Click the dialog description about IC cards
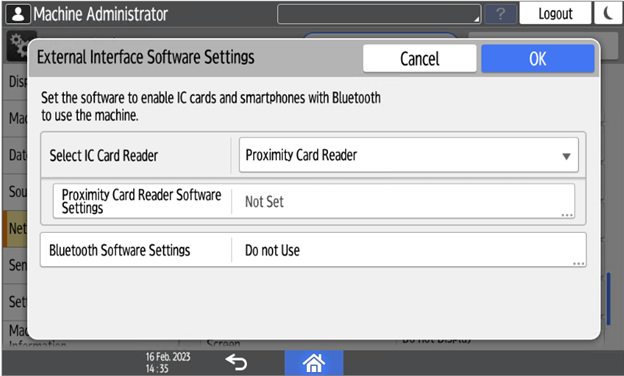This screenshot has width=624, height=376. [211, 106]
